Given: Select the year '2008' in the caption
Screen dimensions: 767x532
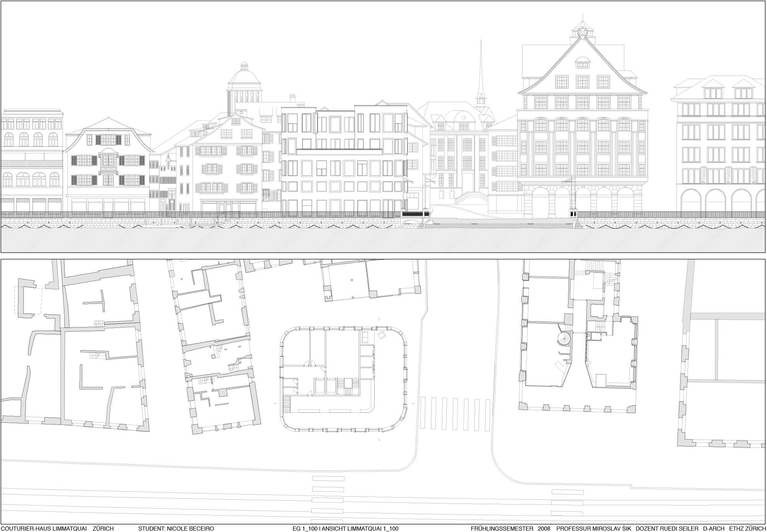Looking at the screenshot, I should pos(544,529).
